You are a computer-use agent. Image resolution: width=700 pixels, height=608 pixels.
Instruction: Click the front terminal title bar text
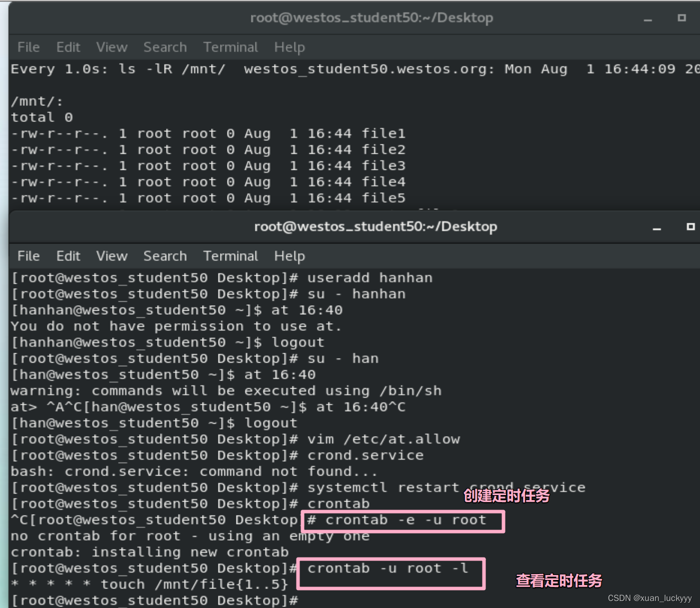(375, 227)
